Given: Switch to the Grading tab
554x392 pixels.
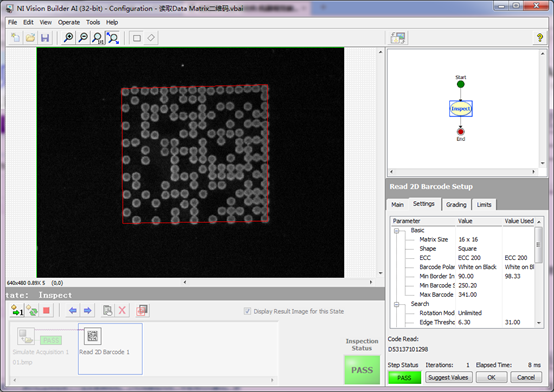Looking at the screenshot, I should point(456,205).
